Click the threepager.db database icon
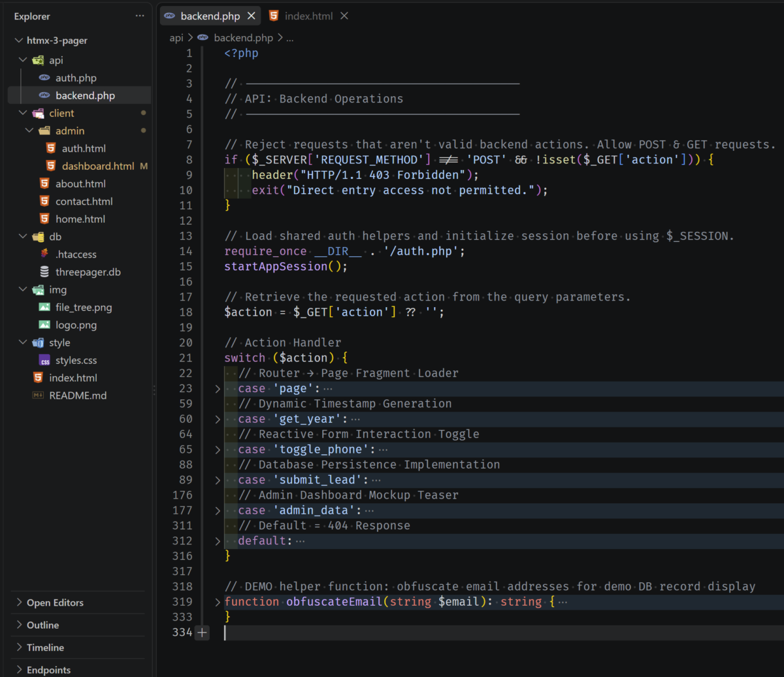784x677 pixels. click(44, 272)
